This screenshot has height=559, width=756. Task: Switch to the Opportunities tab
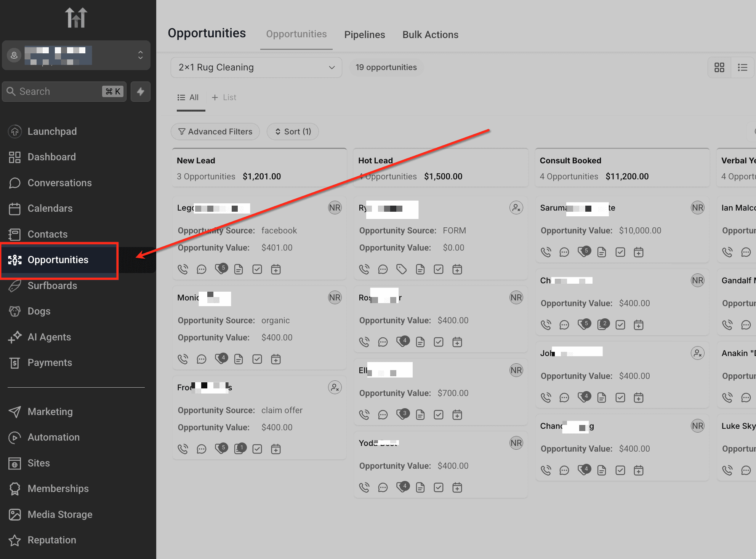(x=296, y=34)
